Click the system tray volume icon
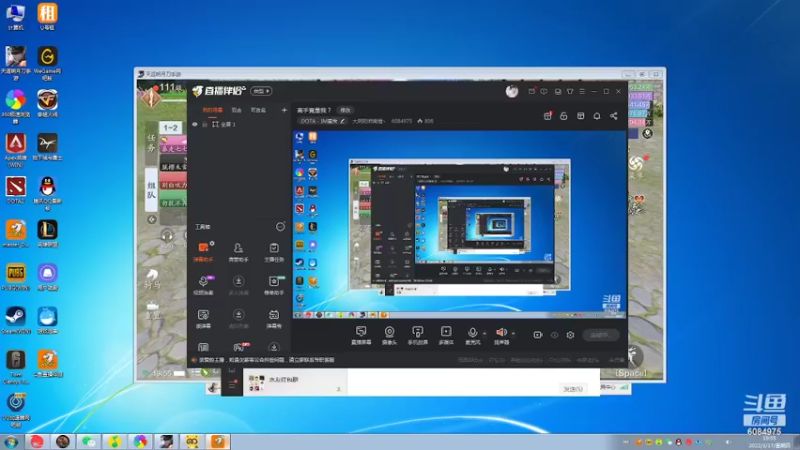 click(729, 442)
